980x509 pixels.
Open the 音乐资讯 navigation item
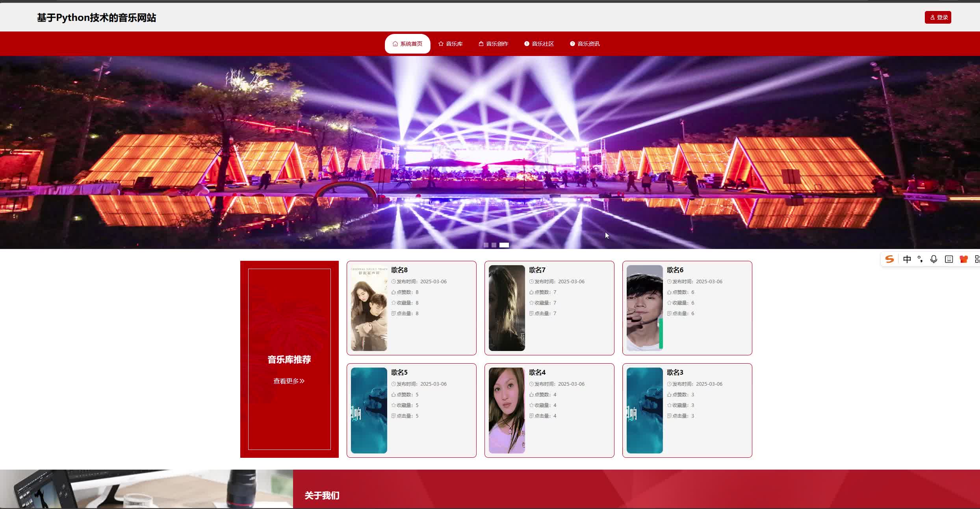585,44
